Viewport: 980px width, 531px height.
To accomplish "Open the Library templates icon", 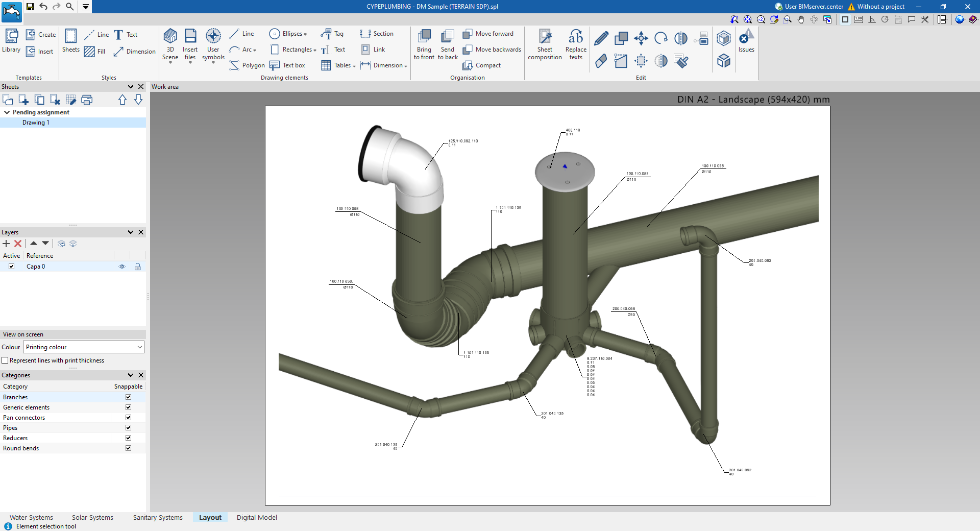I will tap(11, 37).
